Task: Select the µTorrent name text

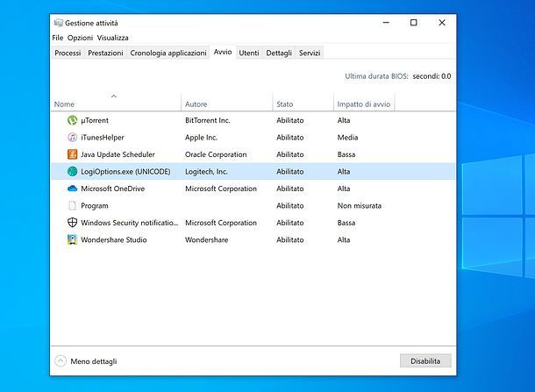Action: [x=95, y=120]
